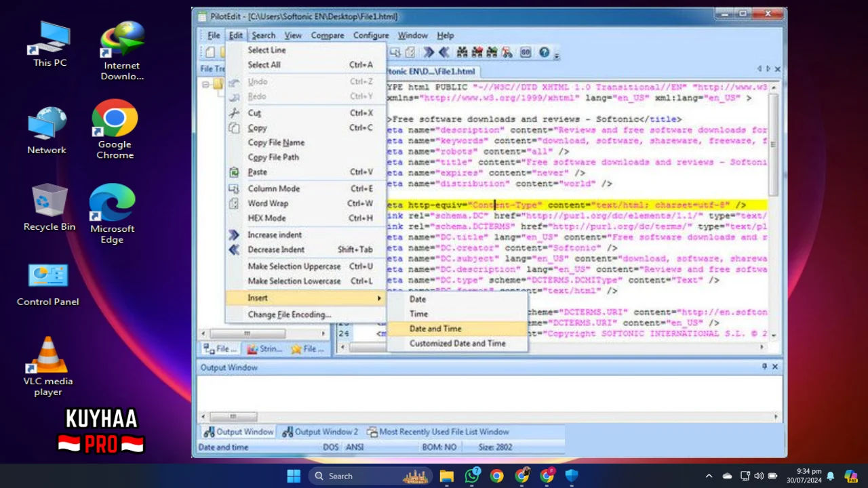Open the Network desktop icon
The image size is (868, 488).
click(47, 131)
